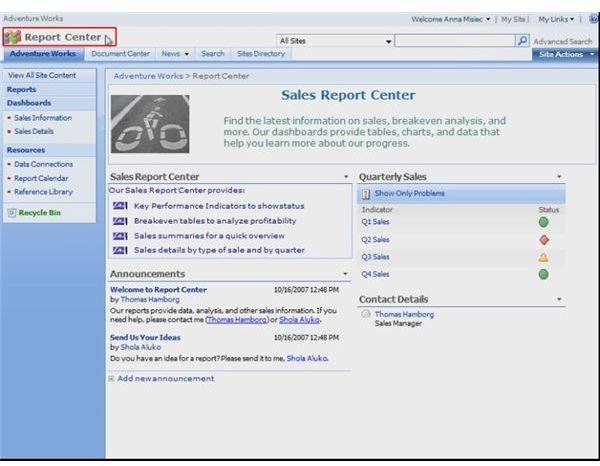This screenshot has height=466, width=600.
Task: Click the bicycle lane image
Action: coord(150,124)
